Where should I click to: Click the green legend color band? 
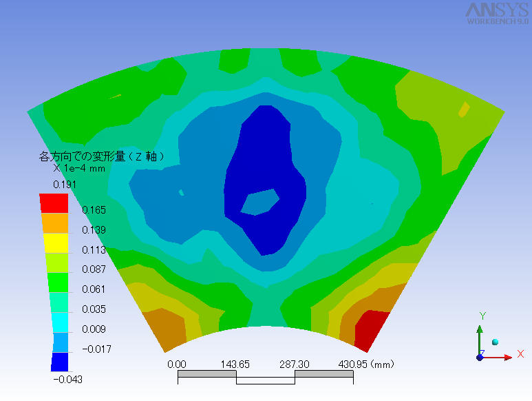click(x=58, y=282)
